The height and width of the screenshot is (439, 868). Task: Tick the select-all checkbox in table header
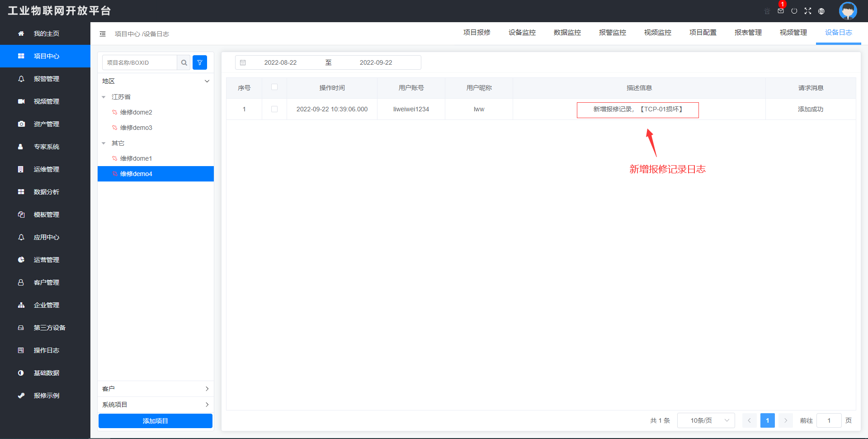(274, 87)
